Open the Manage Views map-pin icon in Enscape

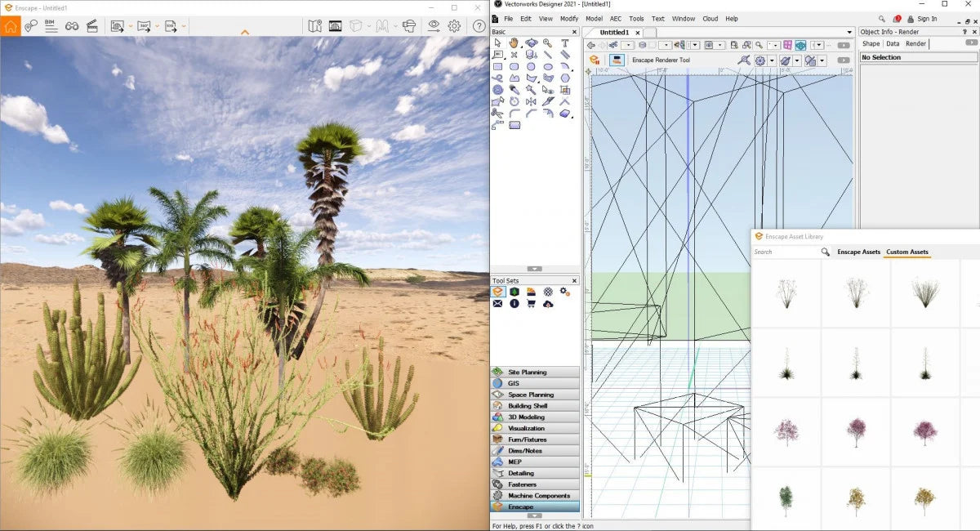click(31, 26)
